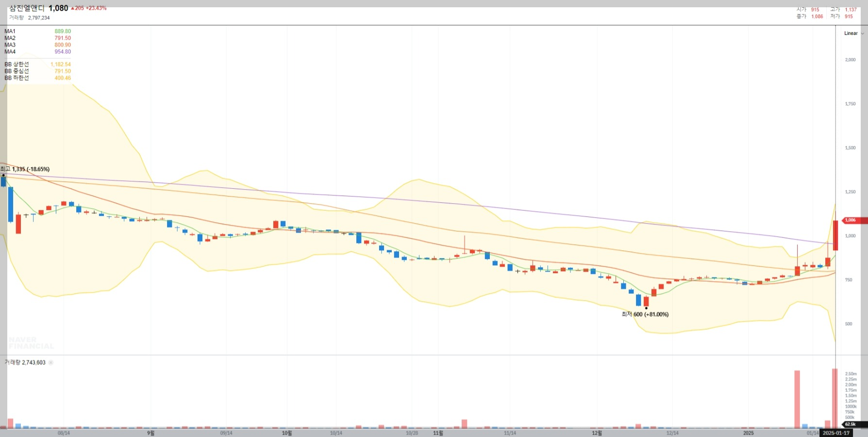Select the BB 하한선 400.46 legend row
868x437 pixels.
pos(37,78)
